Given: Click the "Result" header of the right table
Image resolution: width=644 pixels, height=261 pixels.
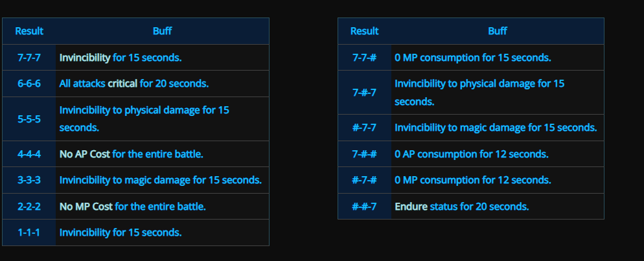Looking at the screenshot, I should coord(364,31).
